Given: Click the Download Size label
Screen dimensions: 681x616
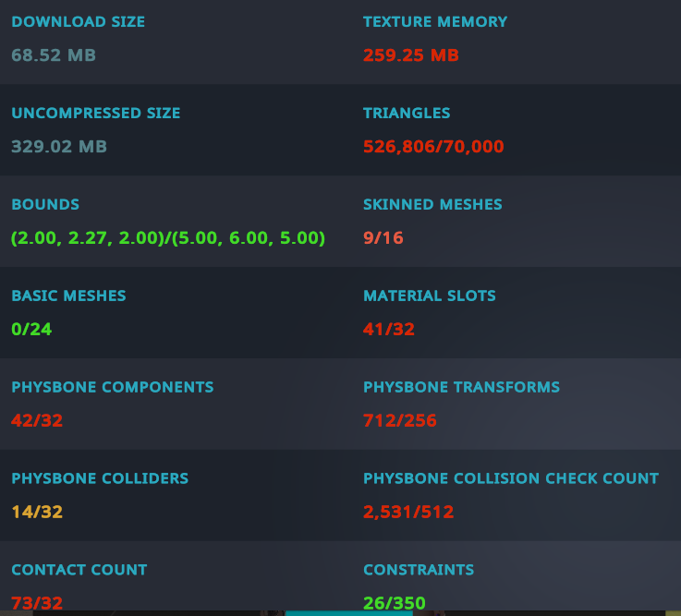Looking at the screenshot, I should (x=78, y=22).
